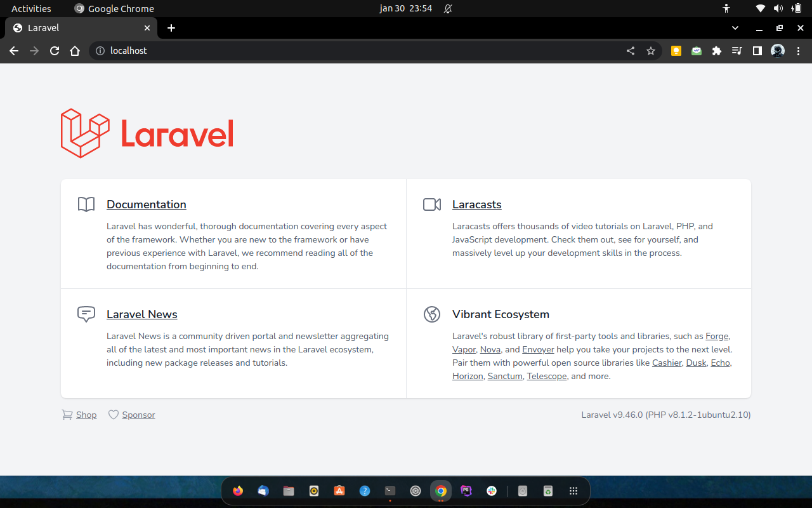Open the Documentation link
Screen dimensions: 812x508
pos(147,204)
